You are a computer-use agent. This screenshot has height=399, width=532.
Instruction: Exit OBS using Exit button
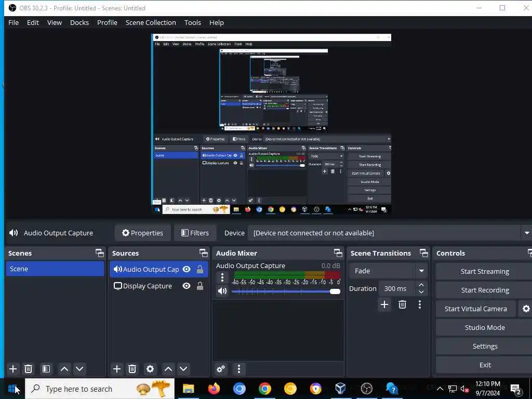click(485, 365)
